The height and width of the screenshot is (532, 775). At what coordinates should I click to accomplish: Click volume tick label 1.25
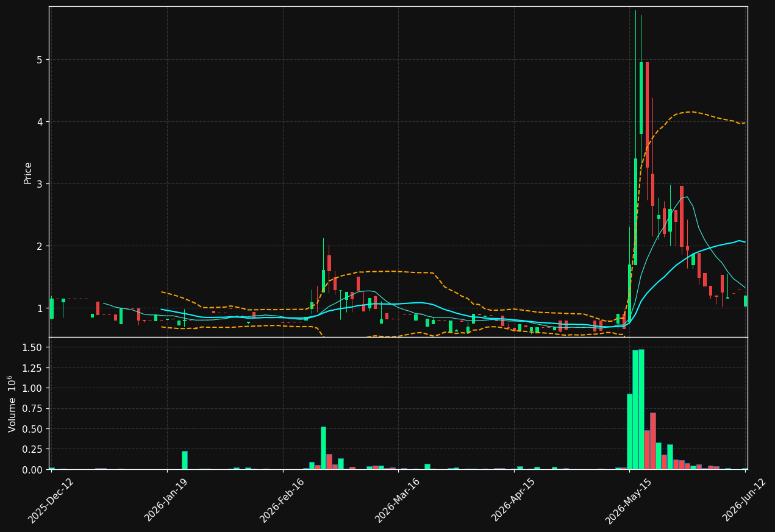coord(33,368)
